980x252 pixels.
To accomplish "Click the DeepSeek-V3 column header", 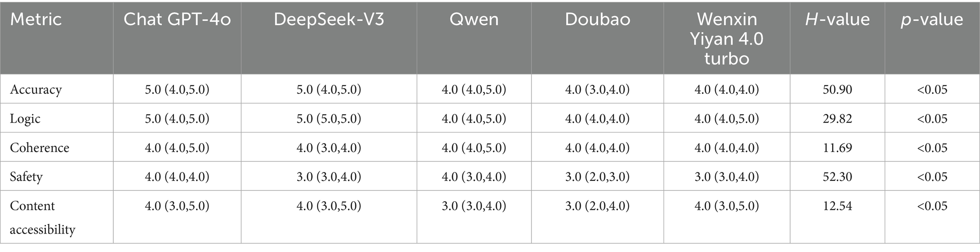I will pos(329,19).
